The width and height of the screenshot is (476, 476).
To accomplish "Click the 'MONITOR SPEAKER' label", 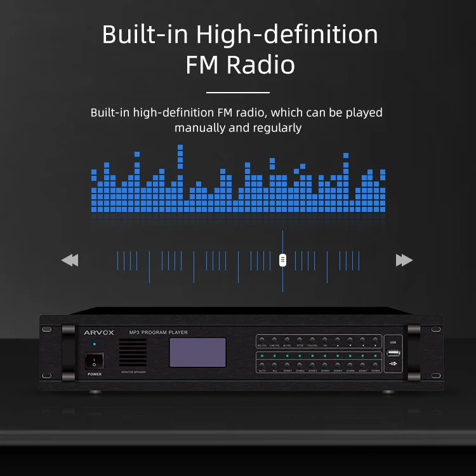I will [x=133, y=372].
